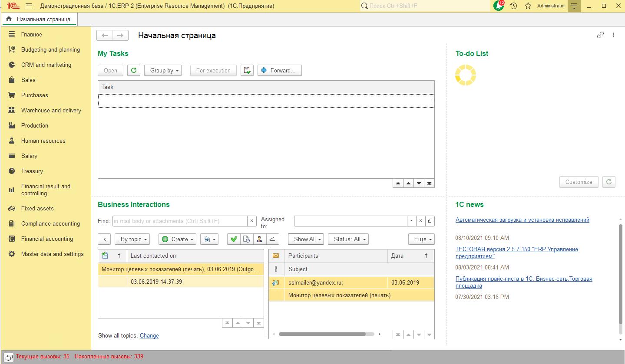Refresh the My Tasks list
Viewport: 625px width, 364px height.
tap(134, 70)
